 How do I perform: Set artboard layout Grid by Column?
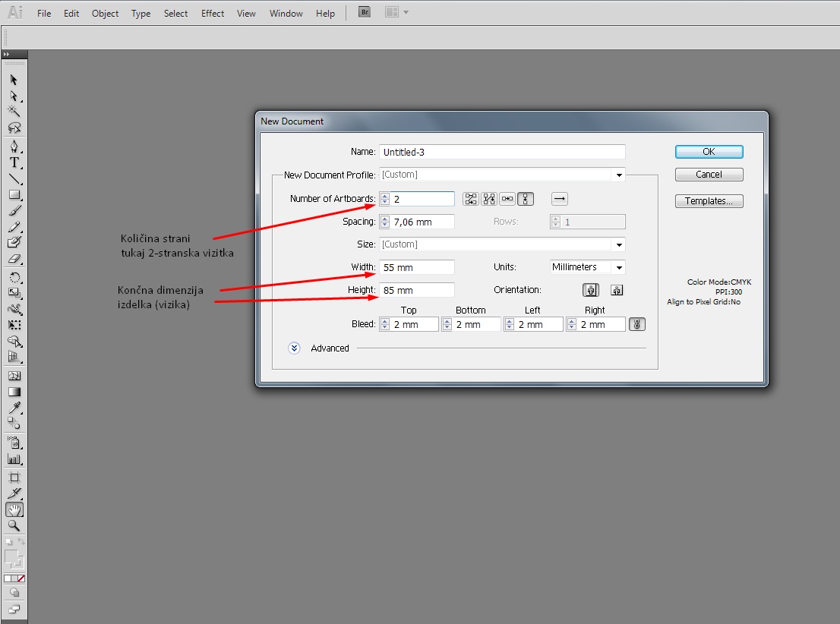coord(489,199)
